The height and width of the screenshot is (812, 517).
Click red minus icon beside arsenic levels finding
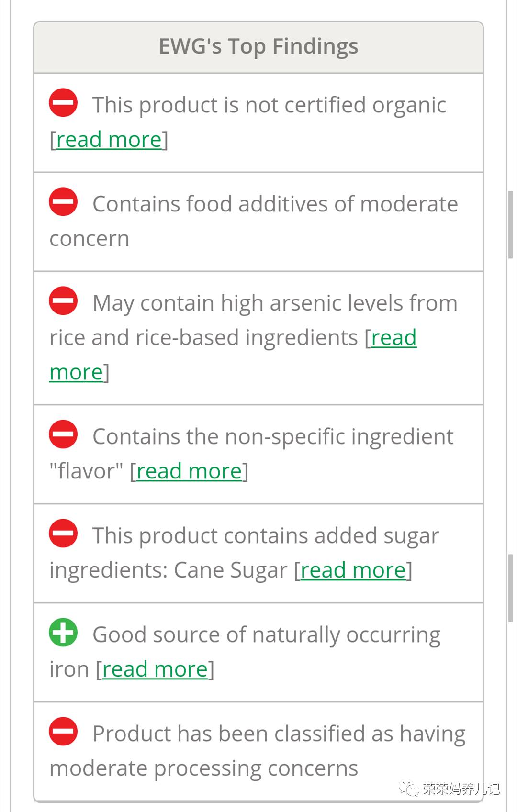click(63, 300)
